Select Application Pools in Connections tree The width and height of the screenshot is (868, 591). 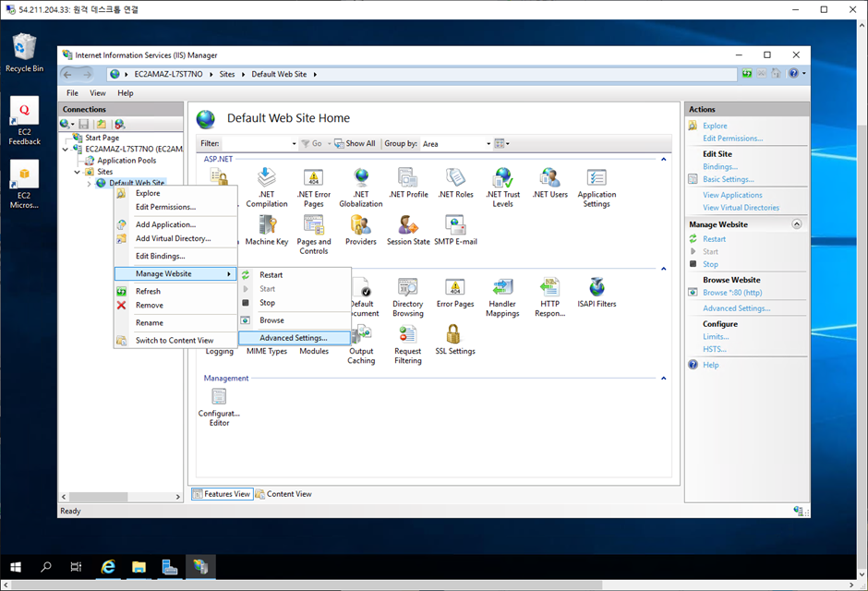point(127,161)
